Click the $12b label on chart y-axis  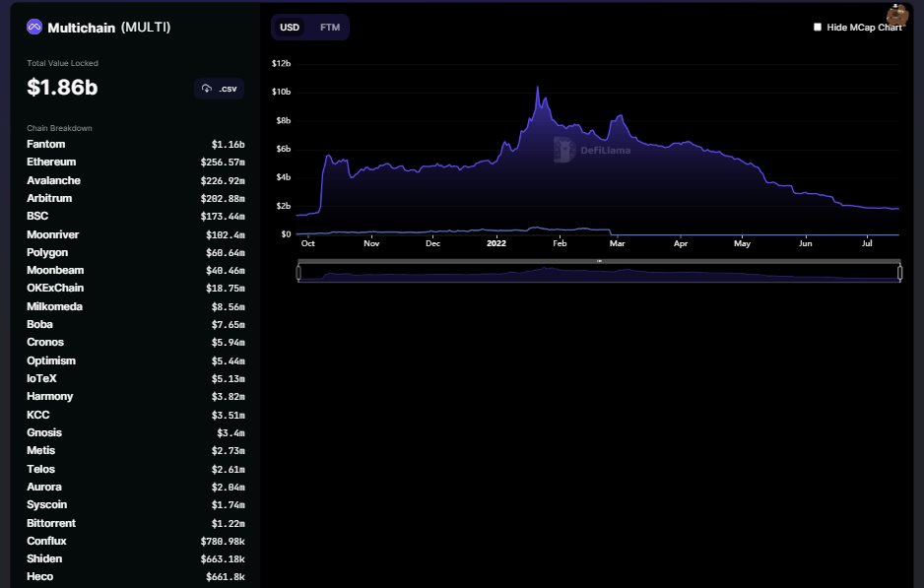281,63
